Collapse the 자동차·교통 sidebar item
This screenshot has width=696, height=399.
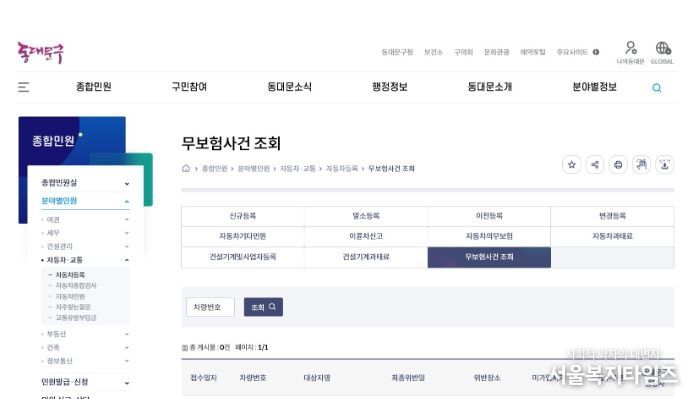85,260
